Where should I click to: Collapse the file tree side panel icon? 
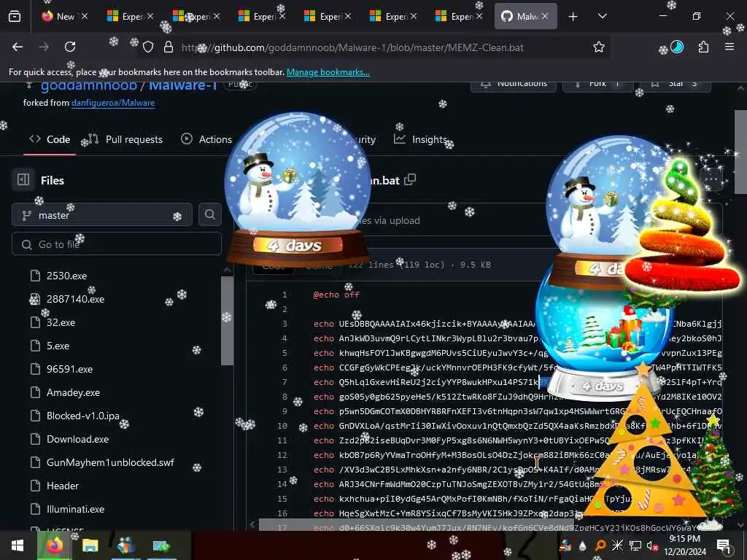tap(23, 180)
